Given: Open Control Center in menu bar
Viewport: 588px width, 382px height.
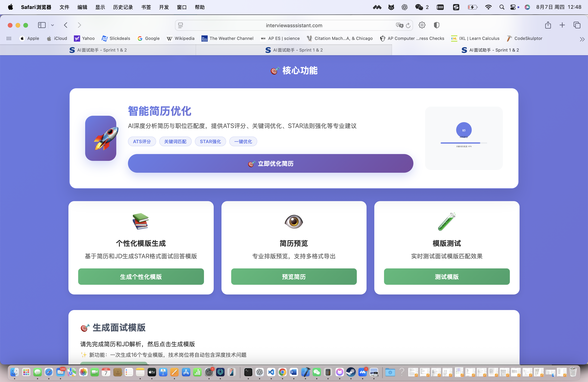Looking at the screenshot, I should pyautogui.click(x=513, y=7).
